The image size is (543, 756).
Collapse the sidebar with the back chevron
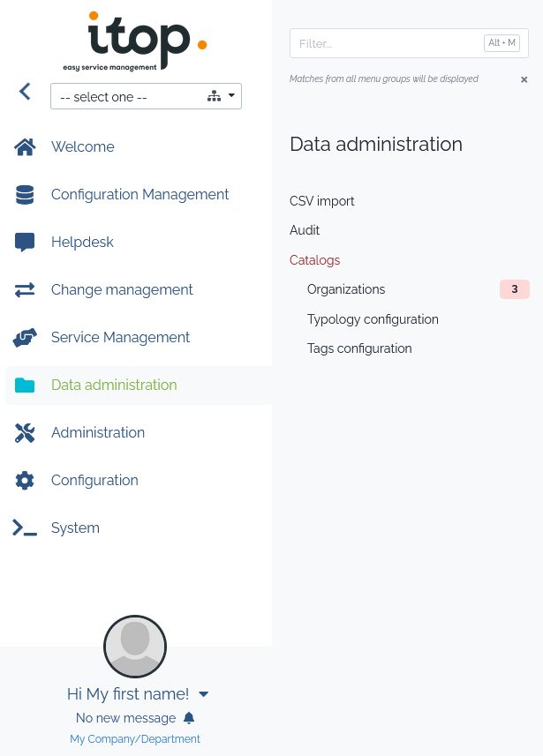pyautogui.click(x=25, y=91)
